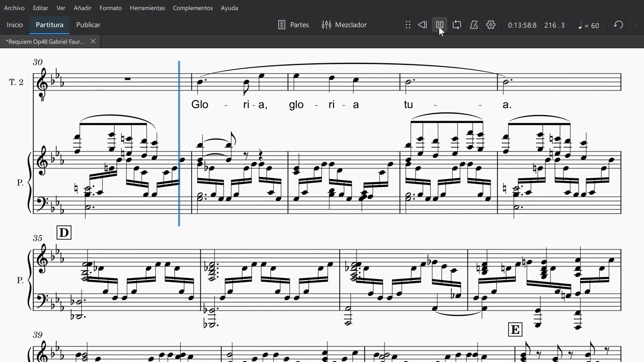The width and height of the screenshot is (644, 362).
Task: Select measure number 30
Action: click(38, 62)
